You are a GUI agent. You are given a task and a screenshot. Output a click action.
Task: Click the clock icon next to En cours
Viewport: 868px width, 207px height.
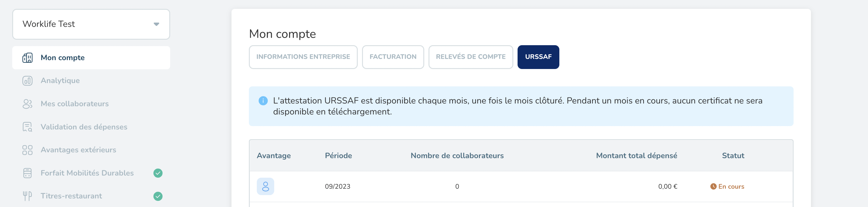(714, 186)
